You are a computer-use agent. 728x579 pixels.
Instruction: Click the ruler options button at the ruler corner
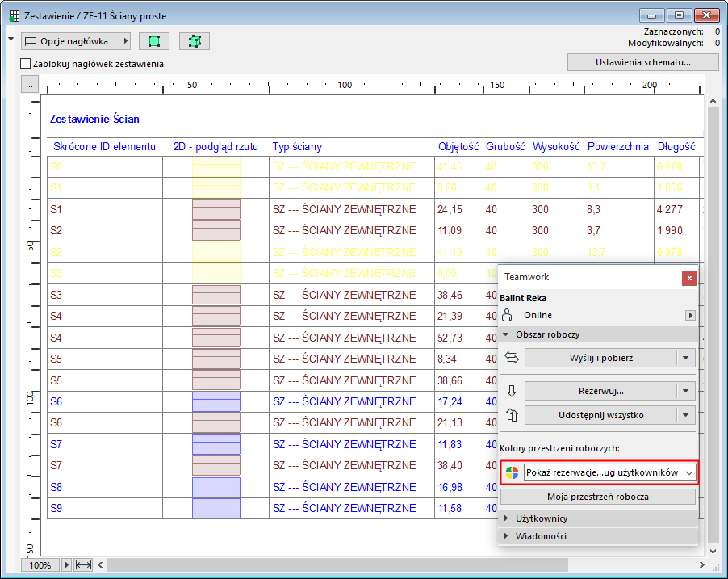point(29,83)
